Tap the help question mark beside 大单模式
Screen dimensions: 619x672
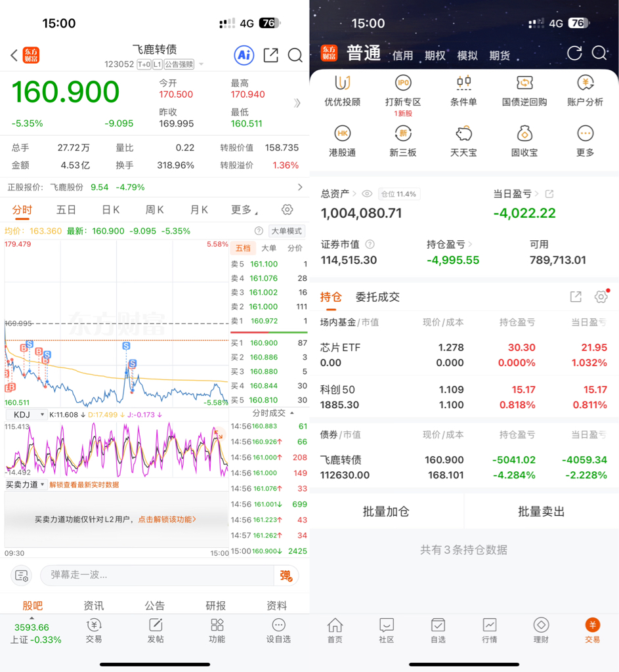[x=259, y=231]
